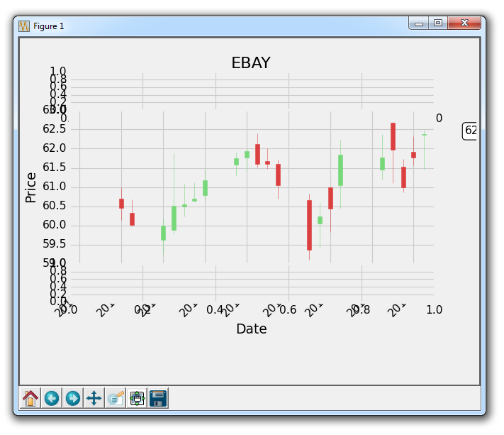504x435 pixels.
Task: Go forward to the next view
Action: [72, 398]
